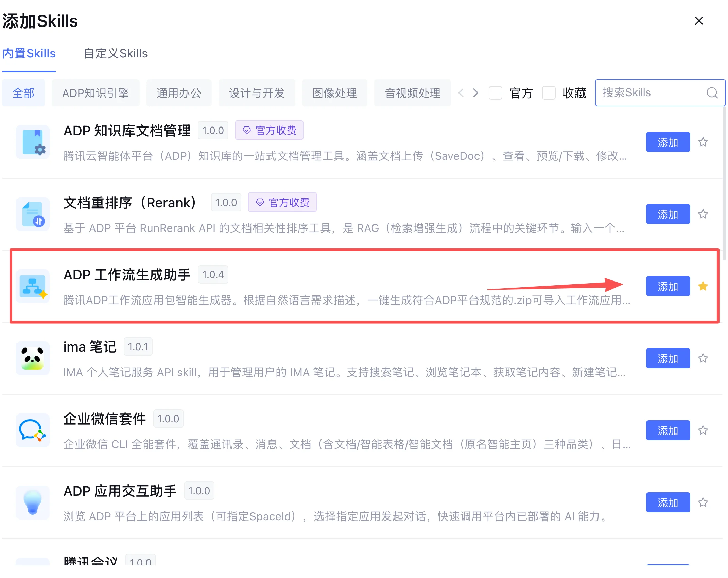Click the 企业微信套件 skill icon

click(x=33, y=430)
